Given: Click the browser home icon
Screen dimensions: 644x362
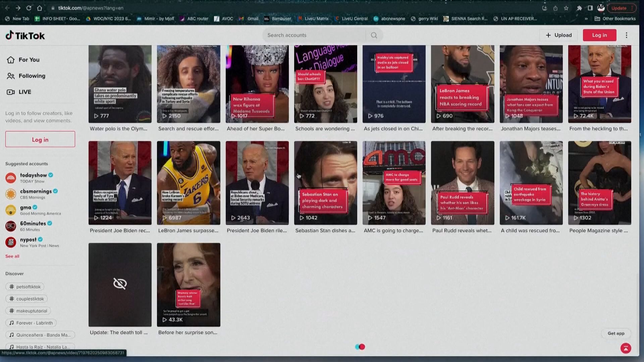Looking at the screenshot, I should [x=40, y=8].
